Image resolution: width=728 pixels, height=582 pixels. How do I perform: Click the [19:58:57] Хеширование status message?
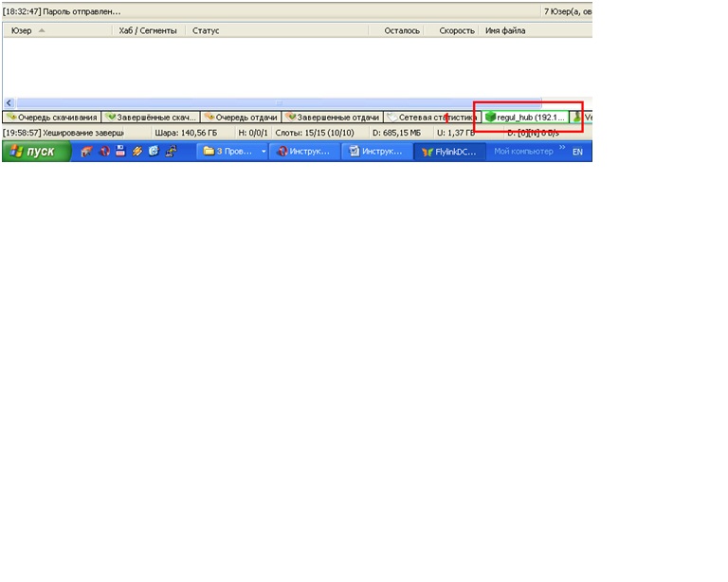point(64,134)
